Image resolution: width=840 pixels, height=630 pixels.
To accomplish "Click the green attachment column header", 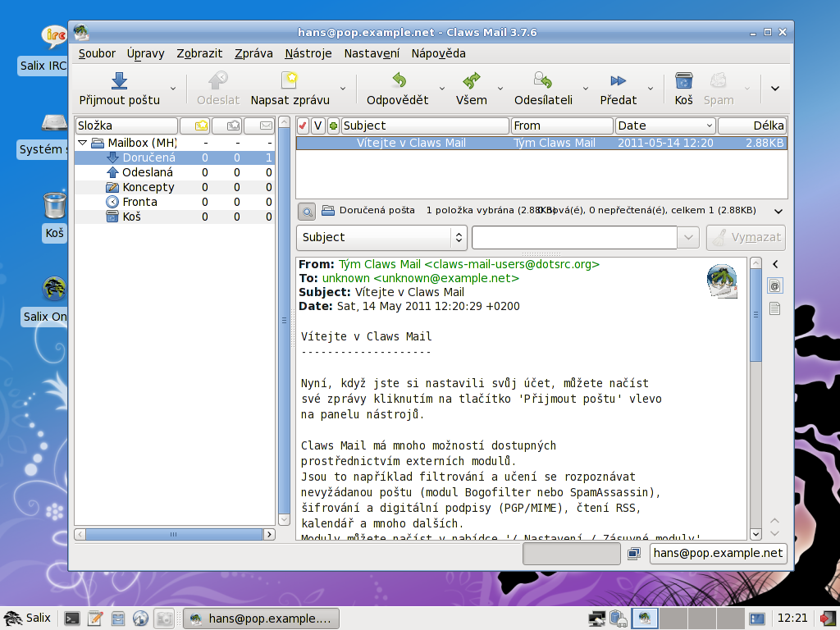I will 333,126.
